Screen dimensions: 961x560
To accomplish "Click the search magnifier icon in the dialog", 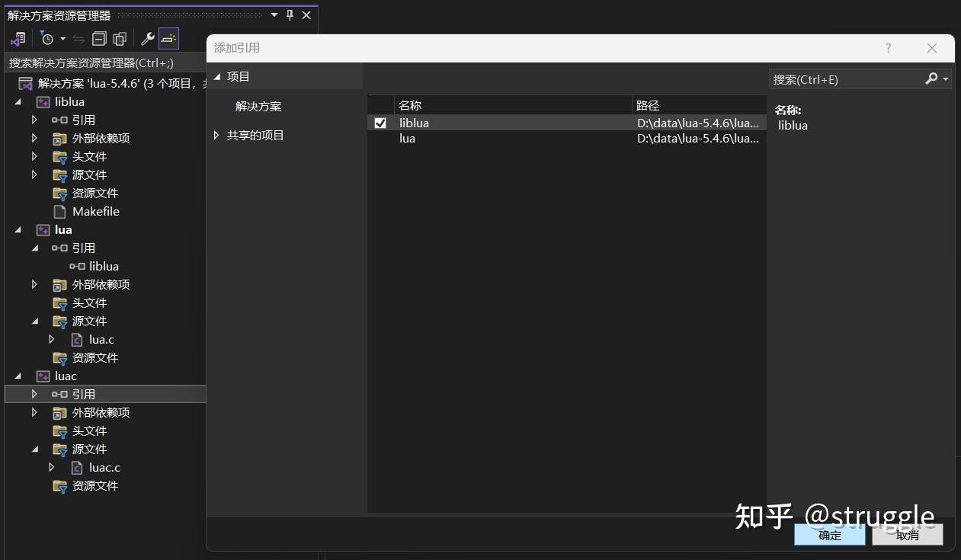I will point(931,78).
